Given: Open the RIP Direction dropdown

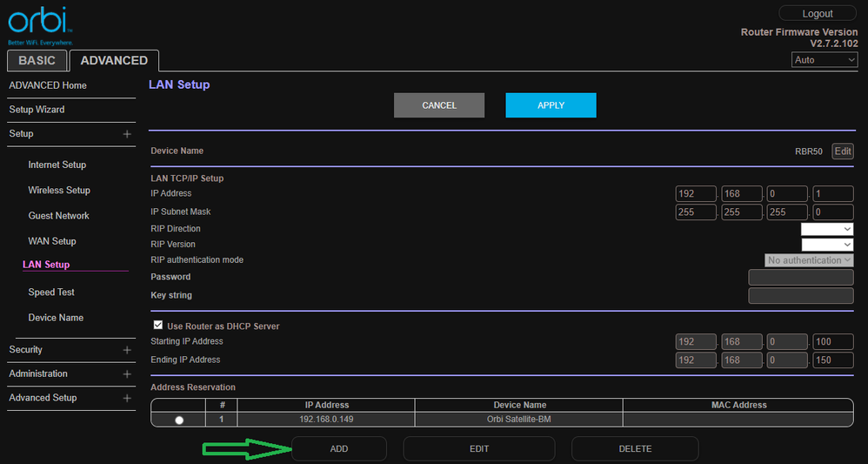Looking at the screenshot, I should click(x=826, y=229).
